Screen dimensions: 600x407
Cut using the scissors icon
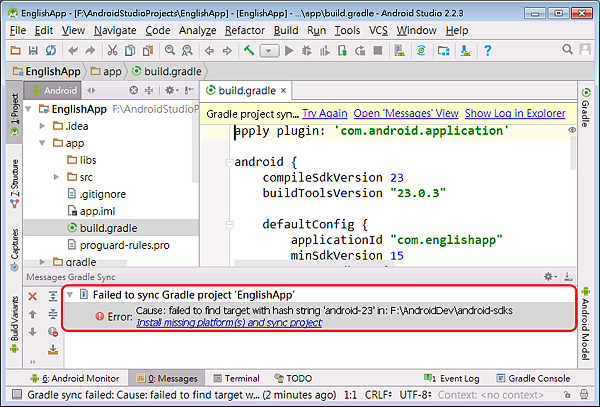coord(112,50)
